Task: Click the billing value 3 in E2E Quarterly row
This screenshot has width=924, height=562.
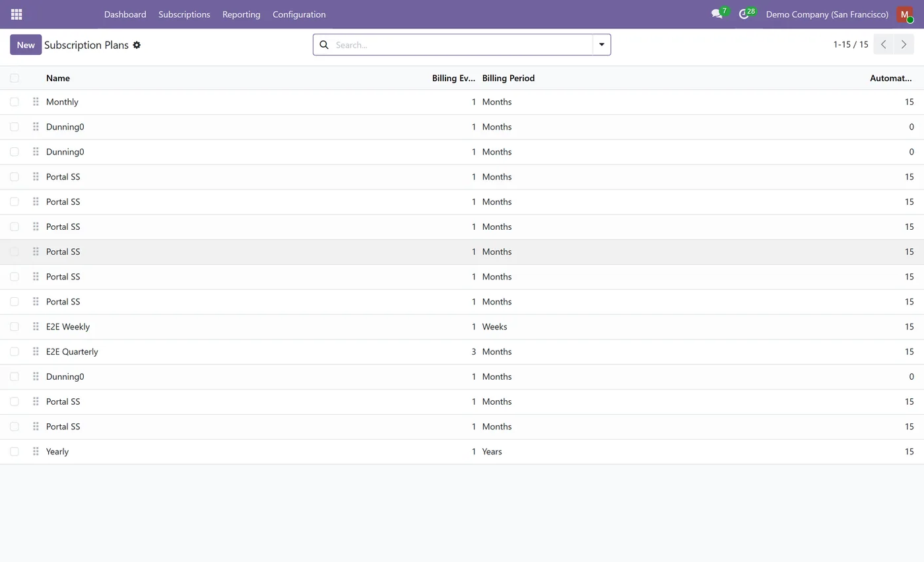Action: click(x=473, y=351)
